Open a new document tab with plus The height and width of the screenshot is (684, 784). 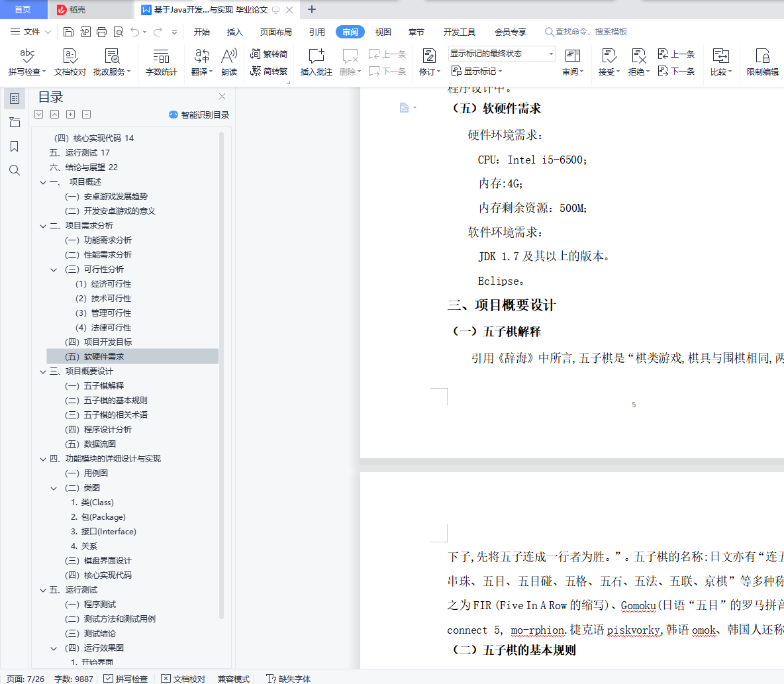(311, 9)
